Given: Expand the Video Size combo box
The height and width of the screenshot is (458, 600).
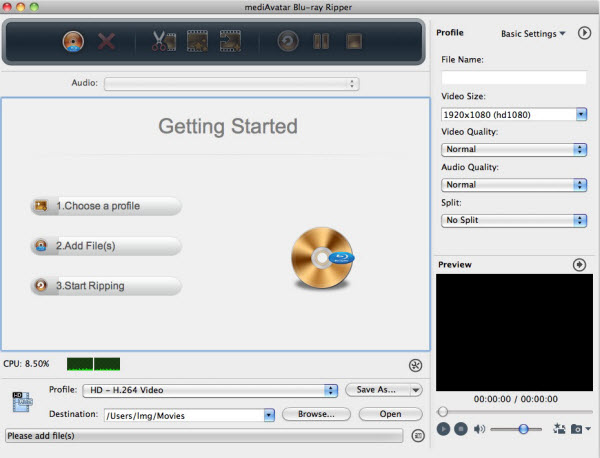Looking at the screenshot, I should pos(581,114).
